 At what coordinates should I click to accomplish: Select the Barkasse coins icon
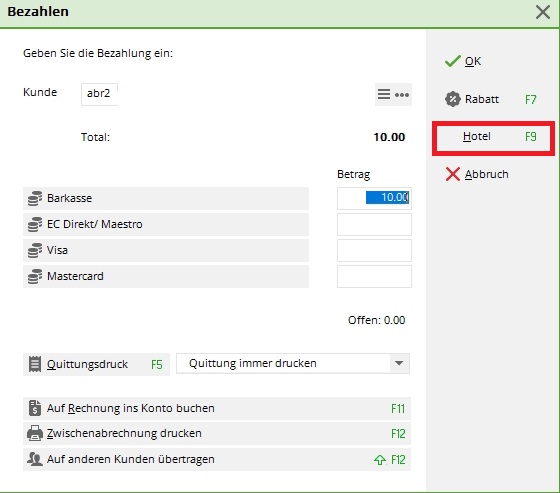(x=35, y=198)
